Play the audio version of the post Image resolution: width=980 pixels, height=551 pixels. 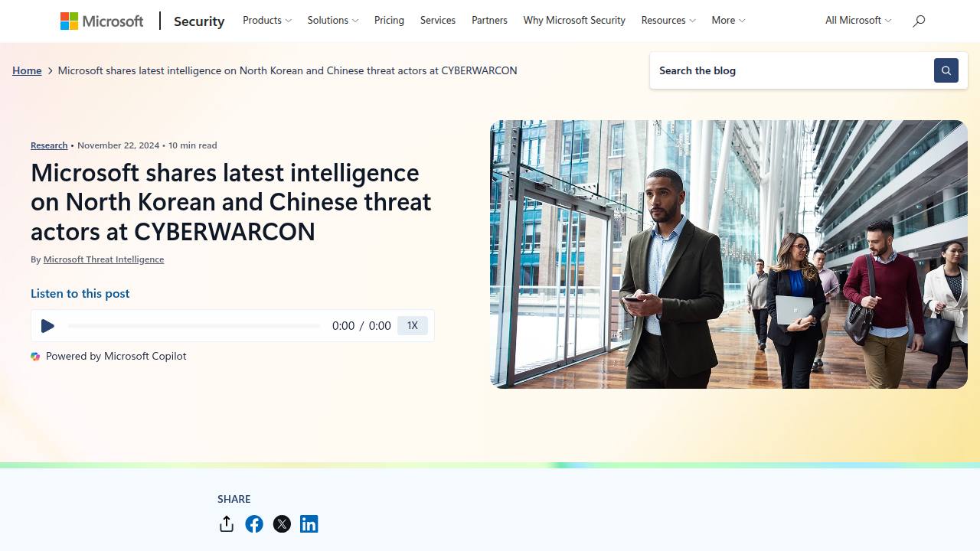(47, 326)
